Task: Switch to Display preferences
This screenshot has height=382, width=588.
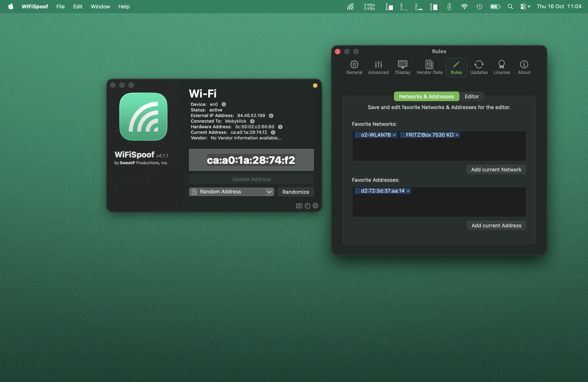Action: tap(402, 67)
